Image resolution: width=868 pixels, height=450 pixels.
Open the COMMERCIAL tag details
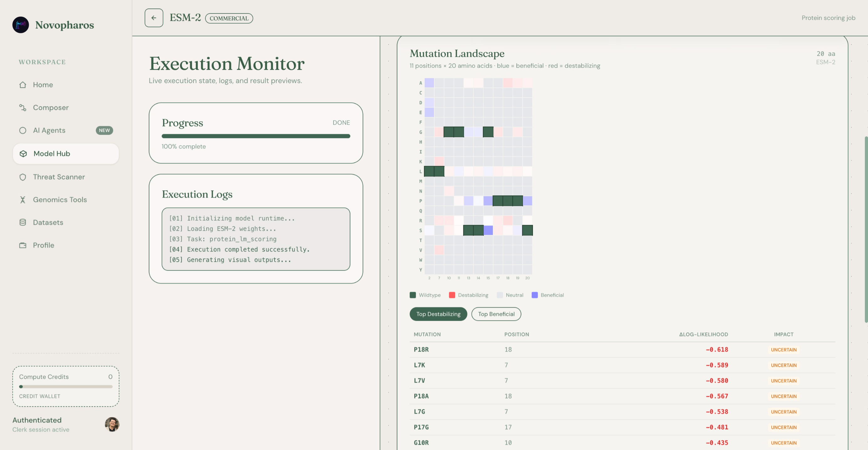click(x=229, y=18)
